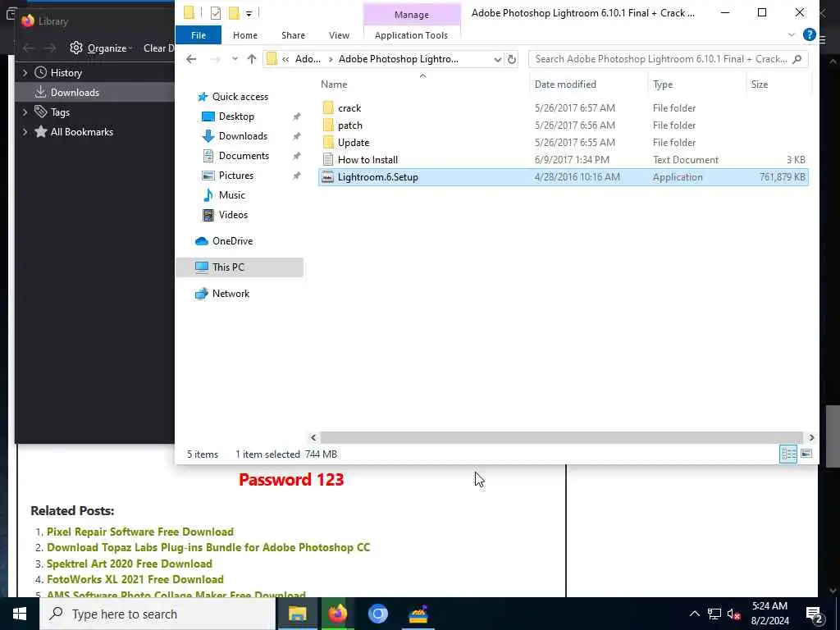Click the Manage contextual tab

pyautogui.click(x=412, y=15)
